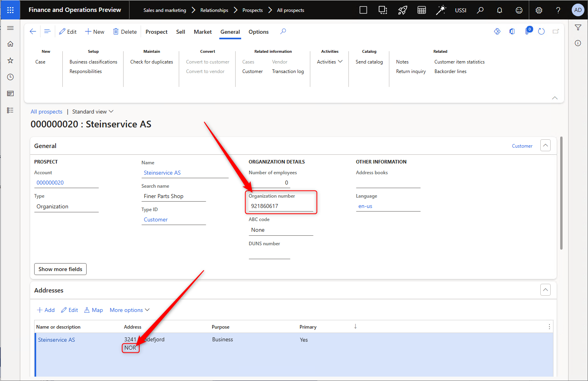Open the Settings gear icon
Screen dimensions: 588x381
point(539,10)
